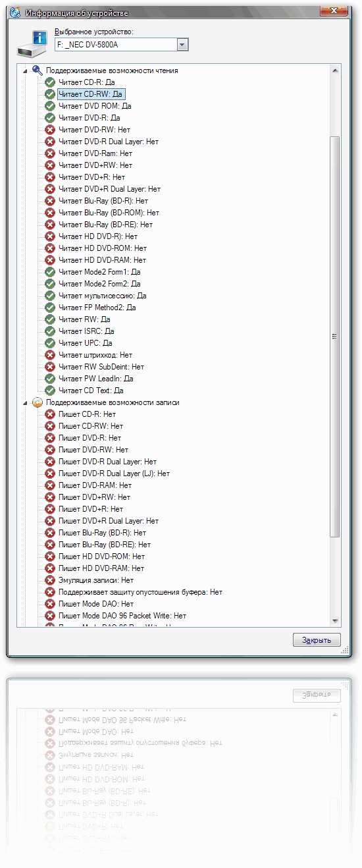Screen dimensions: 362x868
Task: Select the Читает DVD ROM: Да item
Action: (95, 106)
